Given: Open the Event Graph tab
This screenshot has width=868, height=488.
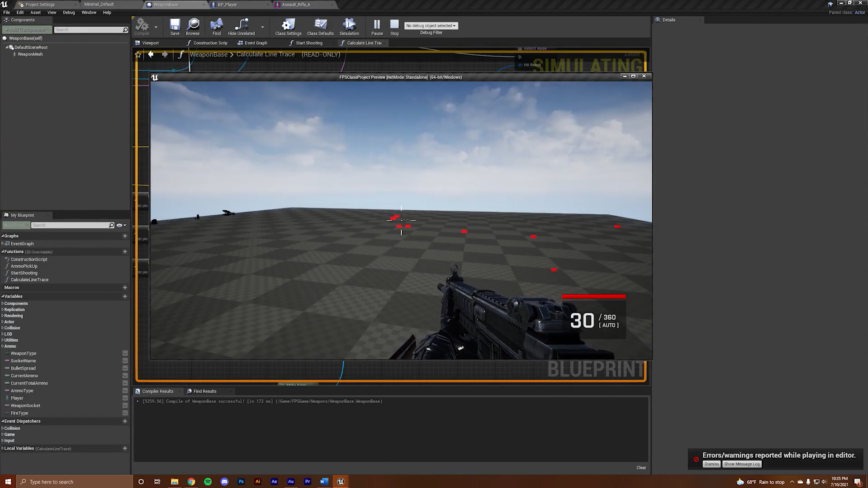Looking at the screenshot, I should (x=256, y=43).
